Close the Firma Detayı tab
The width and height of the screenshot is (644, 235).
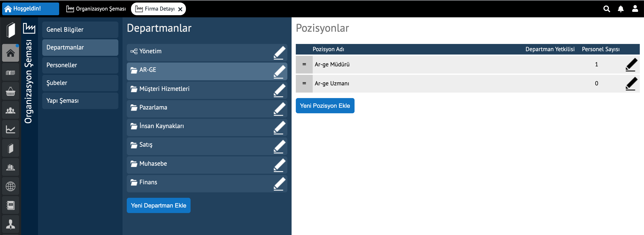(x=180, y=9)
